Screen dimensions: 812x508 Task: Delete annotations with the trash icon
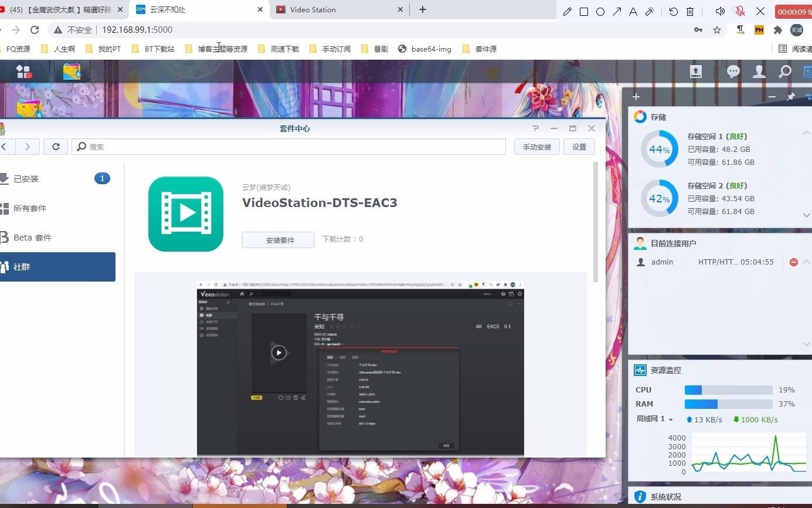point(690,12)
